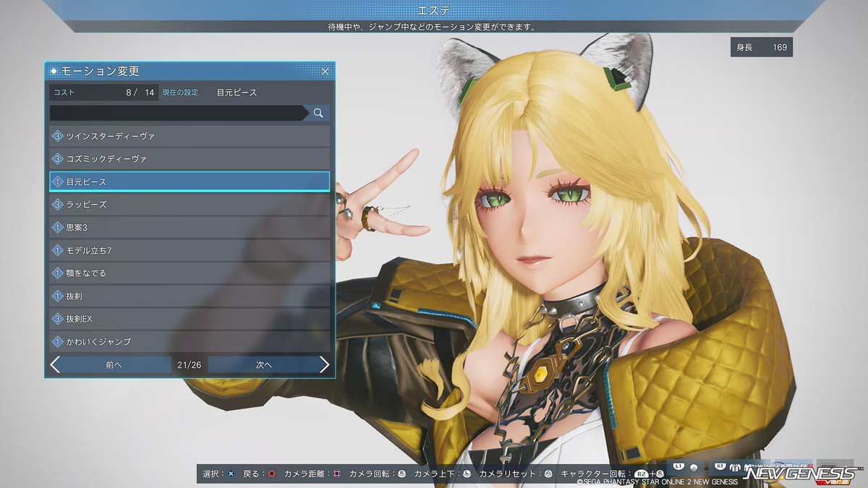The height and width of the screenshot is (488, 868).
Task: Click into the motion search field
Action: (x=179, y=113)
